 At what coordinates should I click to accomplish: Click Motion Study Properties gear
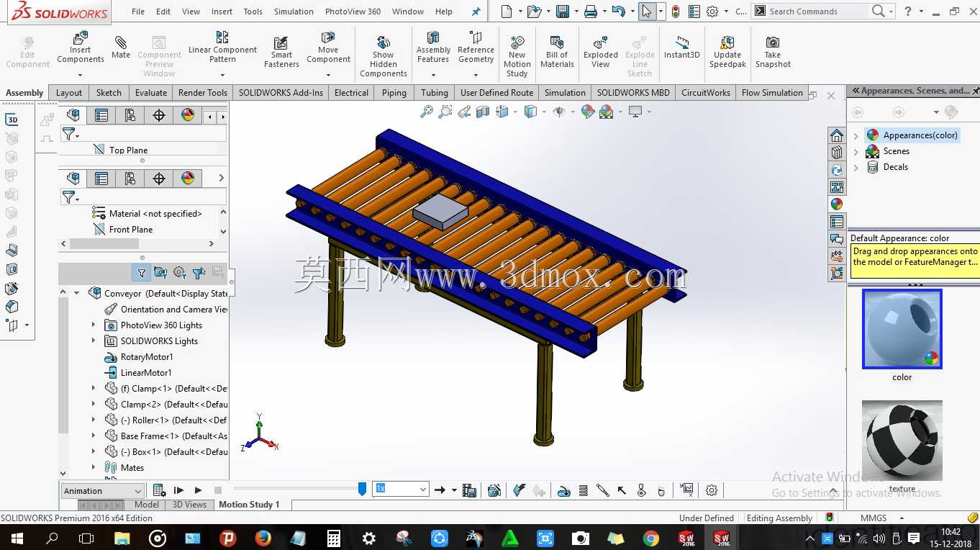tap(712, 490)
